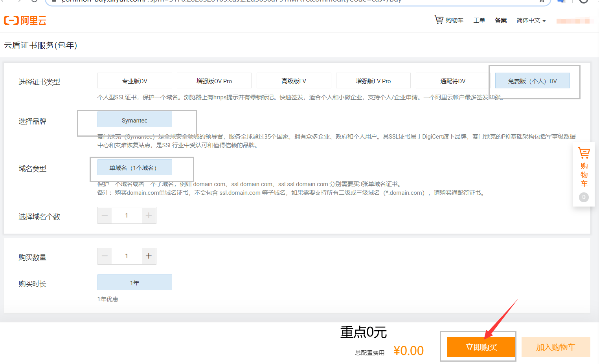
Task: Increase the 购买数量 quantity
Action: click(149, 256)
